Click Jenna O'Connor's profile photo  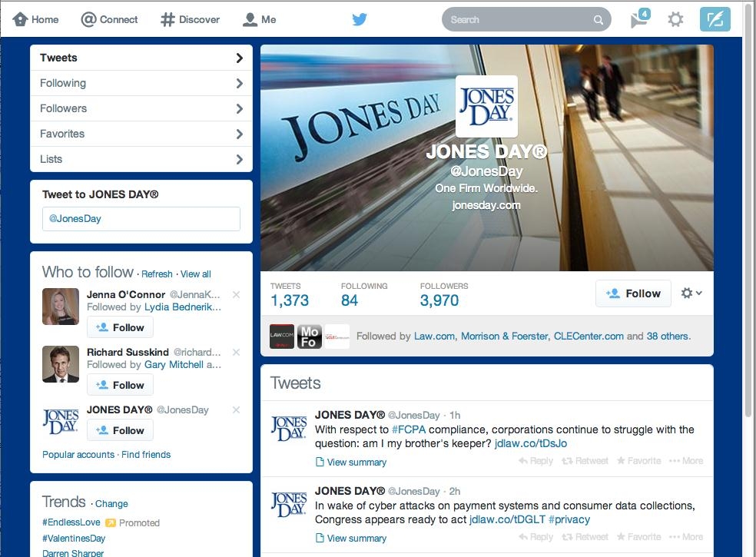61,307
